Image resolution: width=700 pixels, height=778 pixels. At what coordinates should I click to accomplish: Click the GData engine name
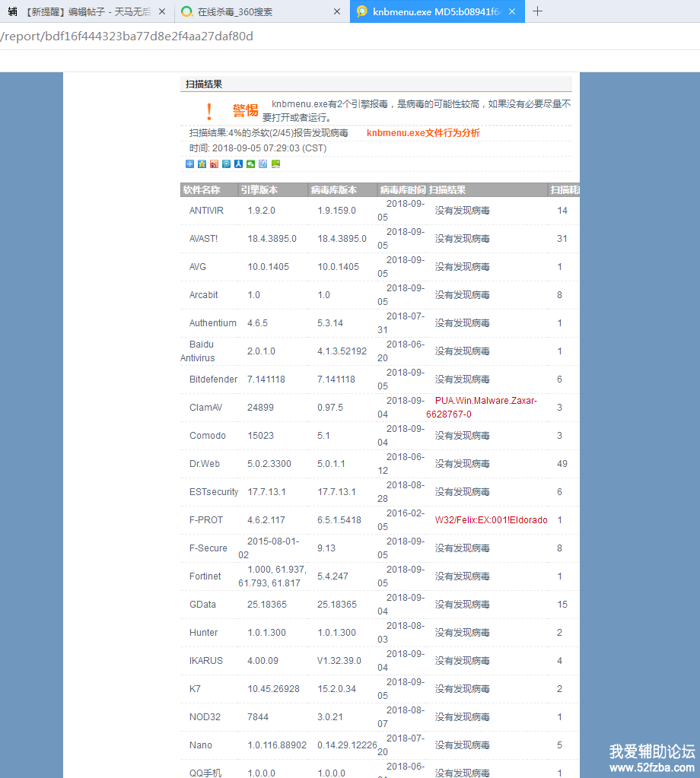[x=202, y=605]
